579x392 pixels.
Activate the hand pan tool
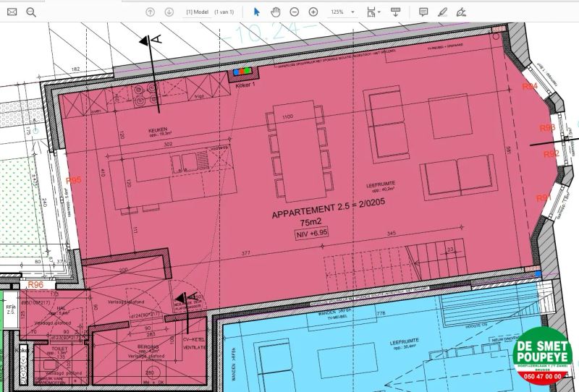click(x=276, y=12)
